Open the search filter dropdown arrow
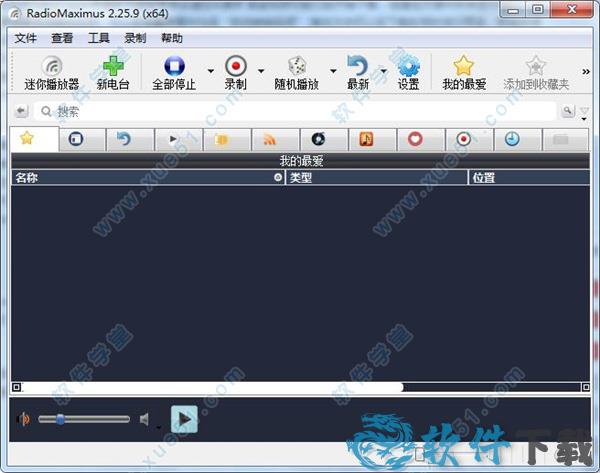 coord(584,119)
